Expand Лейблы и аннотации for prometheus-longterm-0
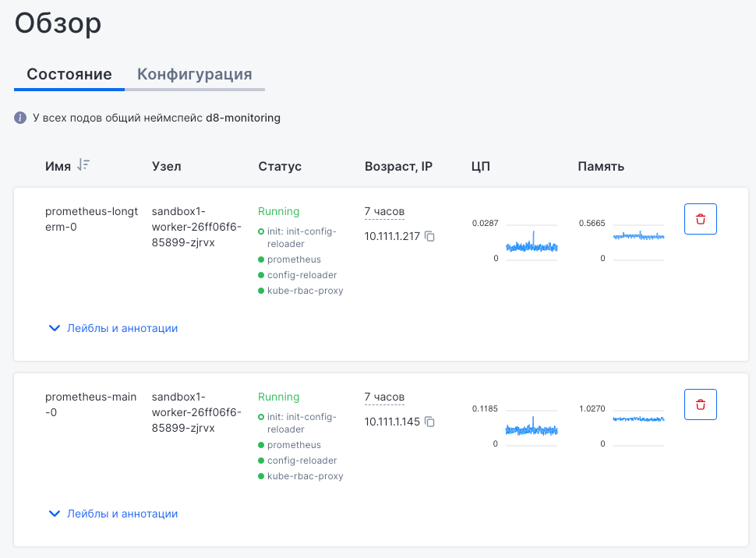The height and width of the screenshot is (558, 756). pyautogui.click(x=113, y=328)
